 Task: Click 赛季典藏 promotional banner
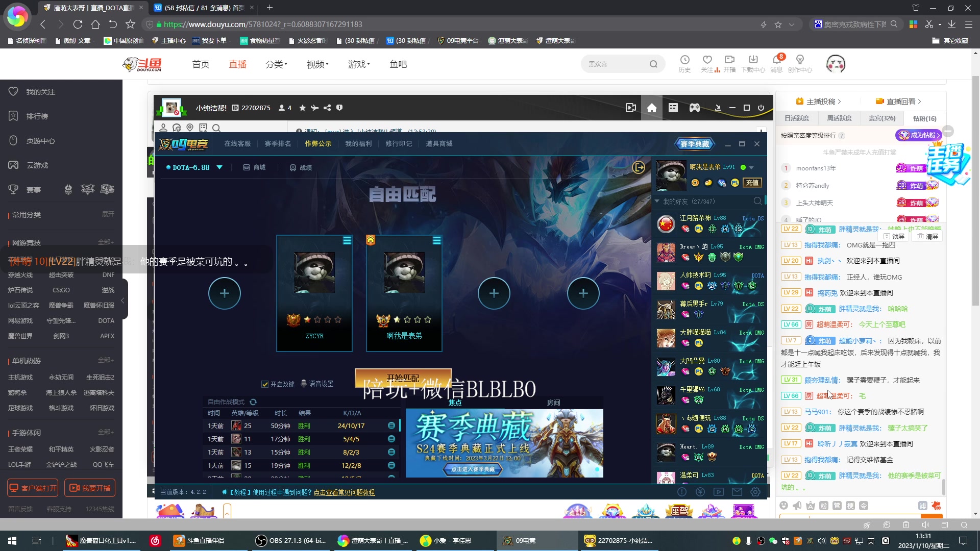(x=504, y=443)
